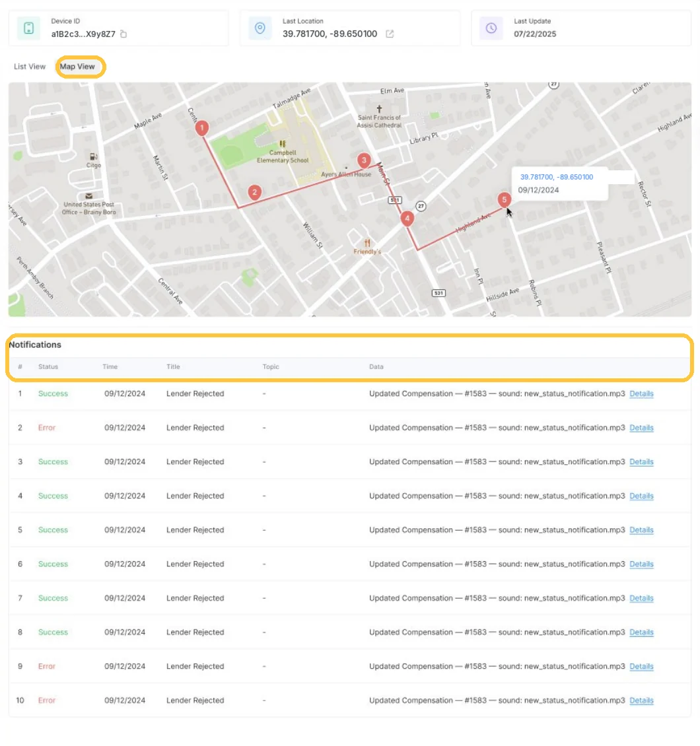Select map marker 5
Viewport: 700px width, 746px height.
[505, 200]
